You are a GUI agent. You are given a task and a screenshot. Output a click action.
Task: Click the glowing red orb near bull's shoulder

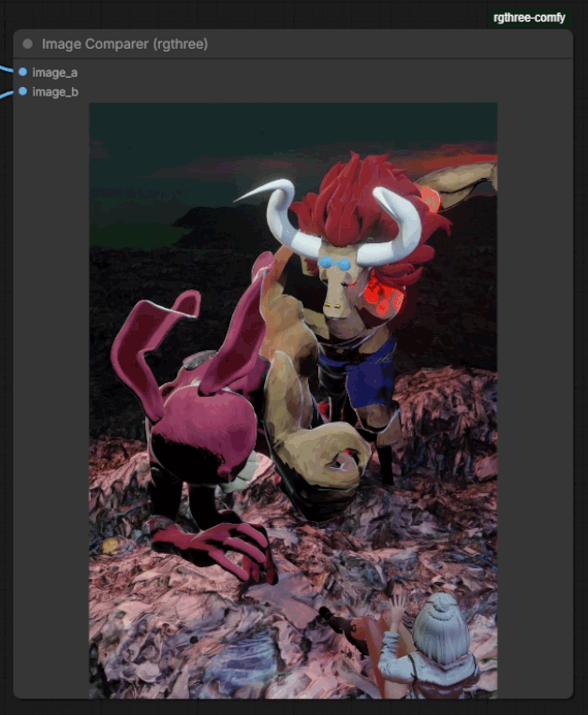pyautogui.click(x=386, y=293)
